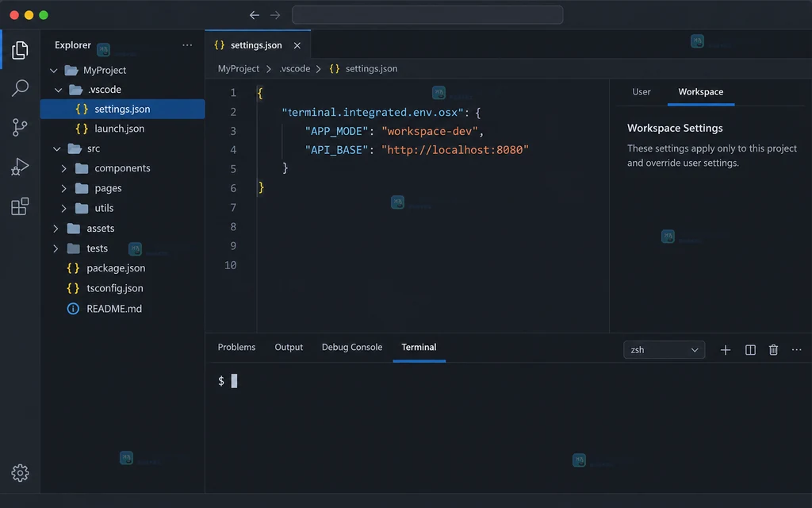Click the "APP_MODE" key in editor
812x508 pixels.
pyautogui.click(x=336, y=131)
